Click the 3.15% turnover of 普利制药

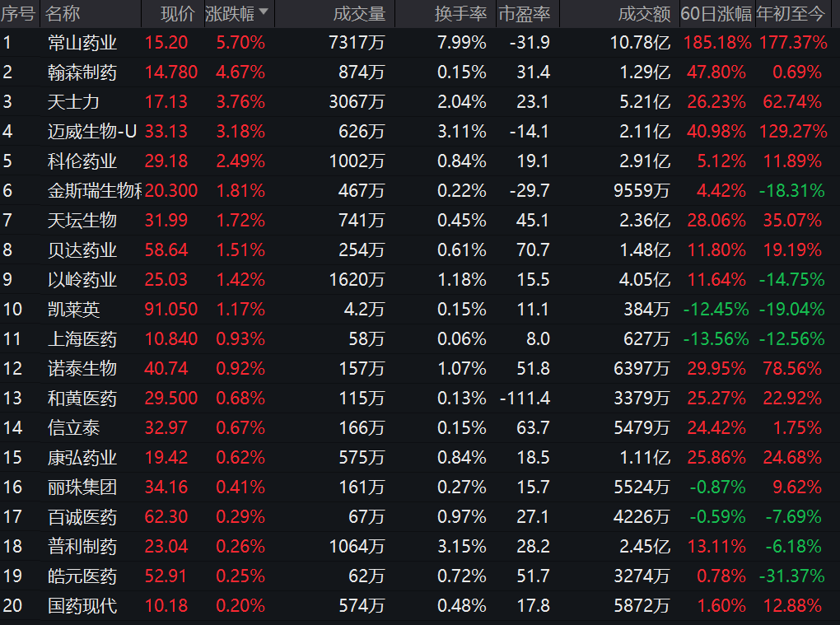coord(462,547)
